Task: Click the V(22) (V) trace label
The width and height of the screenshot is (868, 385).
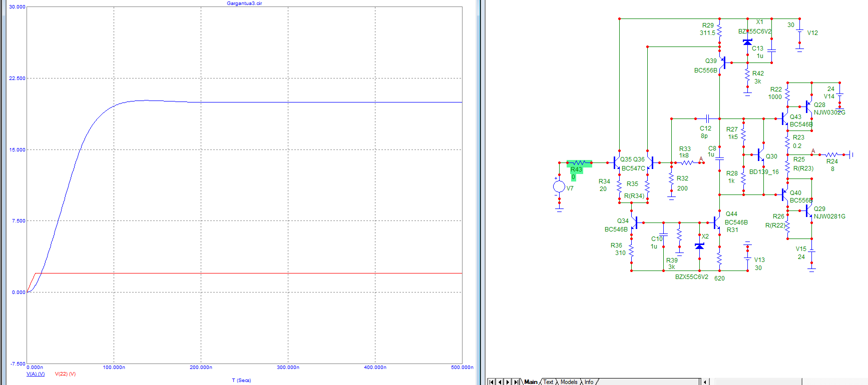Action: (x=65, y=374)
